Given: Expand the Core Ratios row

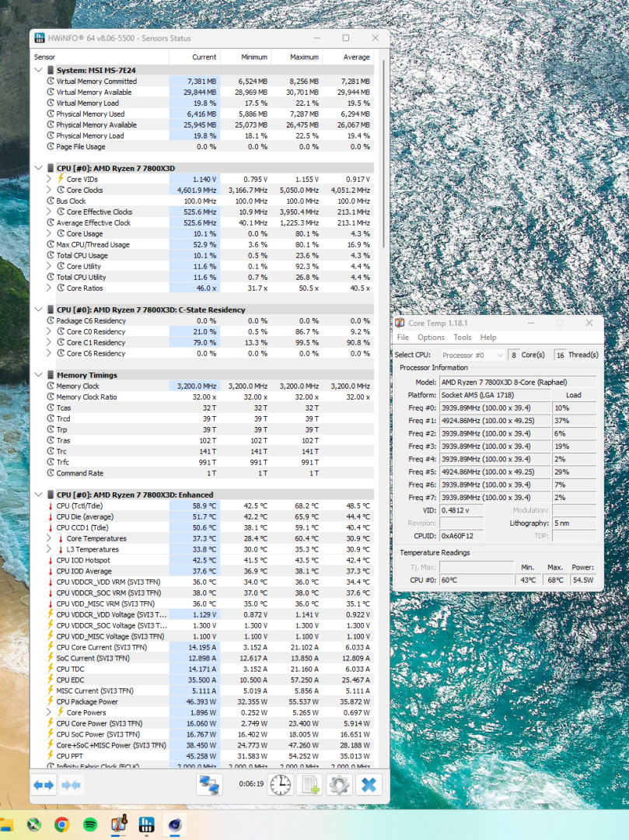Looking at the screenshot, I should (49, 289).
